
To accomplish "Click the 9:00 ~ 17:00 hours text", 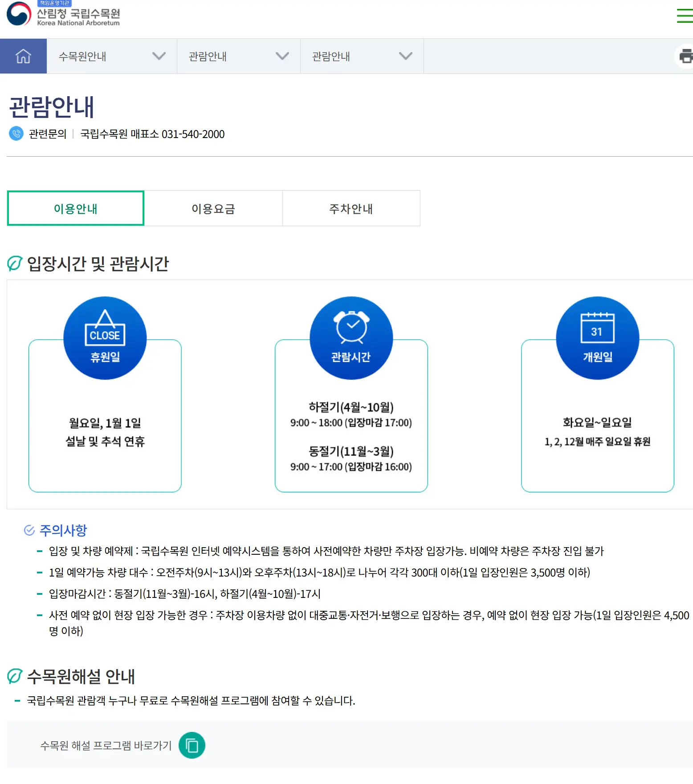I will 351,467.
